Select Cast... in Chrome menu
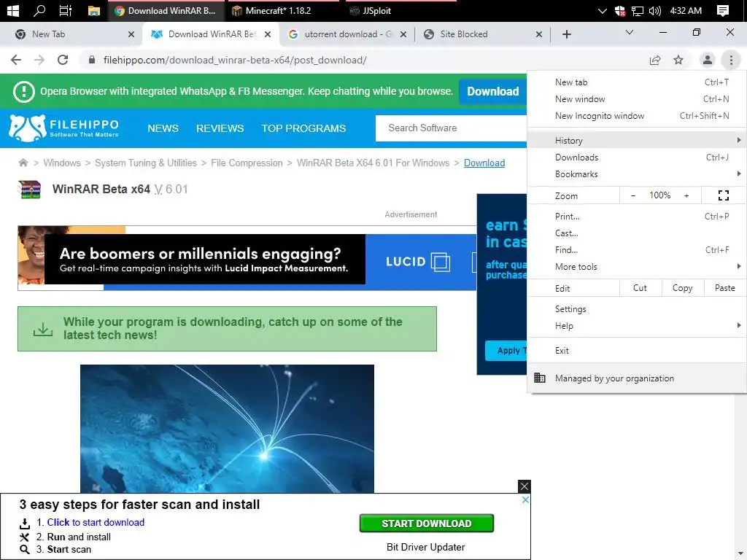747x560 pixels. click(x=637, y=233)
